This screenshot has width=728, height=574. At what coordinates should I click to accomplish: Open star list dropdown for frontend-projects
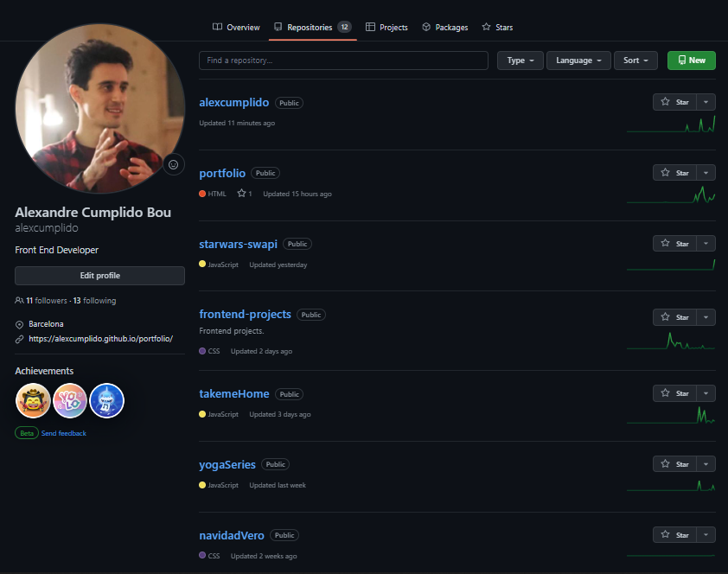coord(706,317)
